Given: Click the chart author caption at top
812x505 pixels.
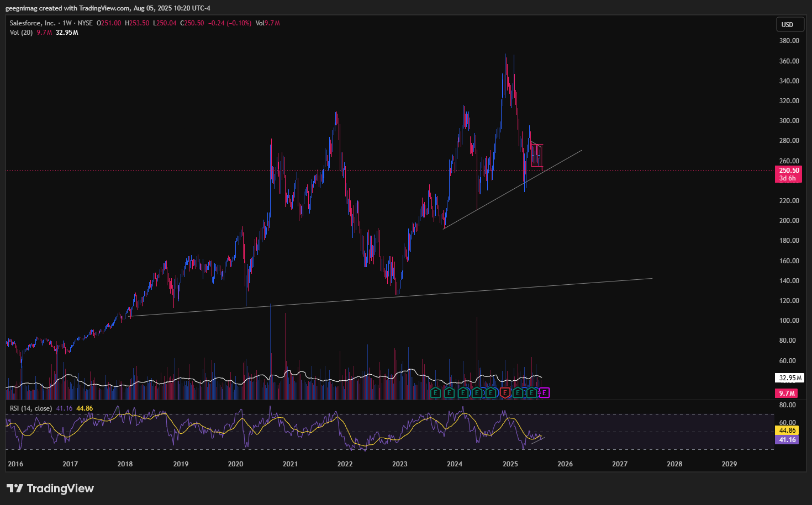Looking at the screenshot, I should click(108, 8).
